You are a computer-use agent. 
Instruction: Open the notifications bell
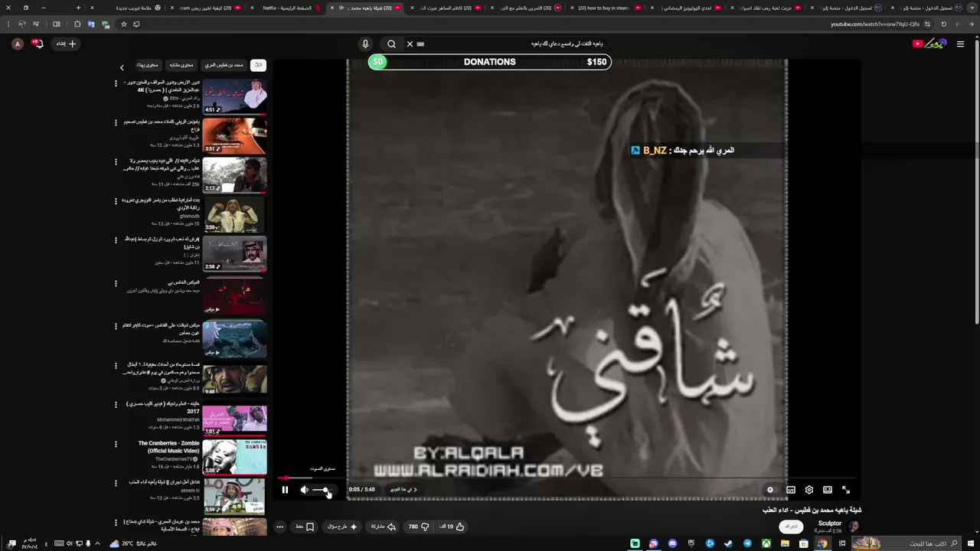tap(38, 44)
